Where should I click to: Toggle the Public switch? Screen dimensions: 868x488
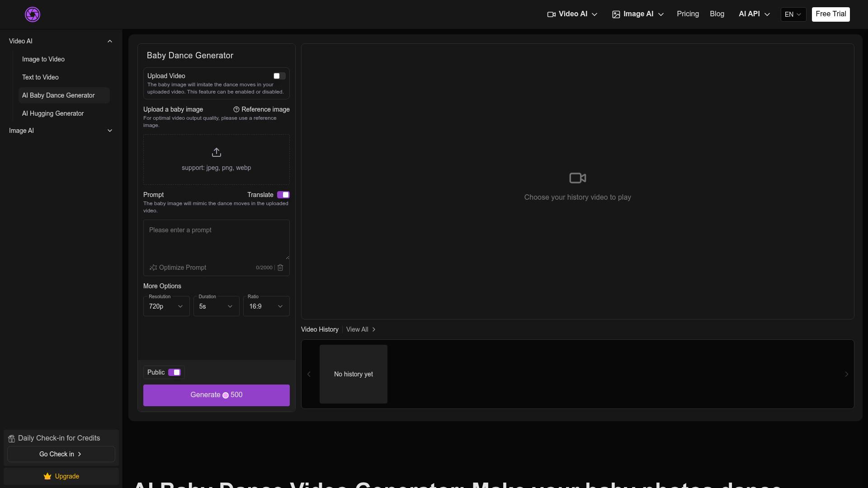(175, 372)
